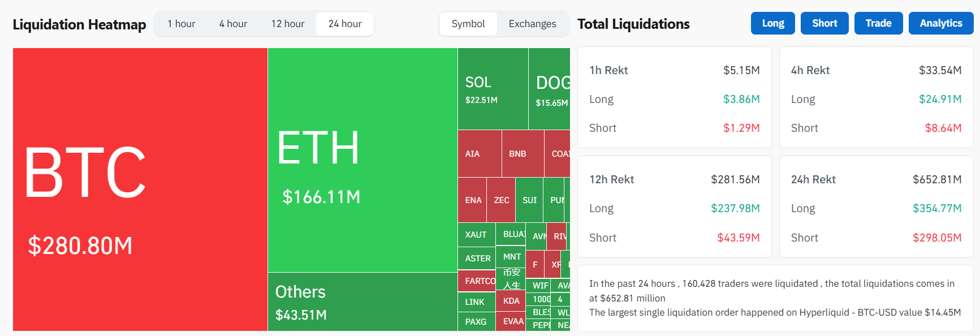Switch to the 4 hour timeframe

pyautogui.click(x=233, y=24)
